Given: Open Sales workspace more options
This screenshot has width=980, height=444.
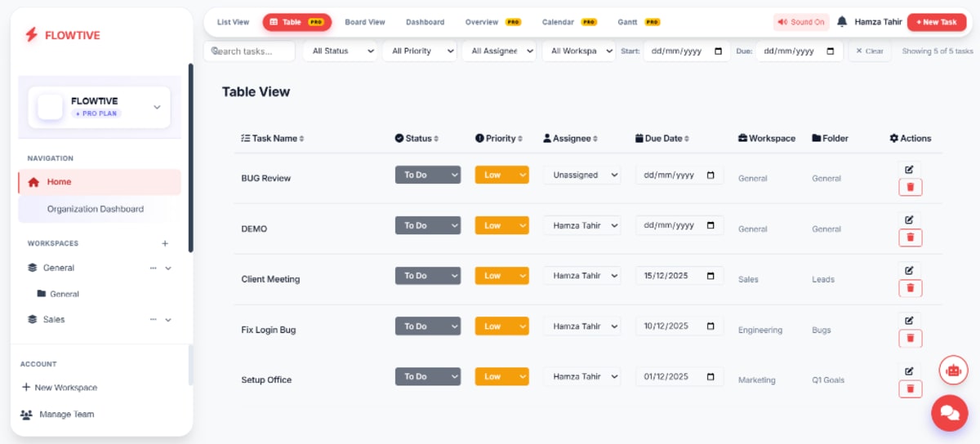Looking at the screenshot, I should pos(153,320).
